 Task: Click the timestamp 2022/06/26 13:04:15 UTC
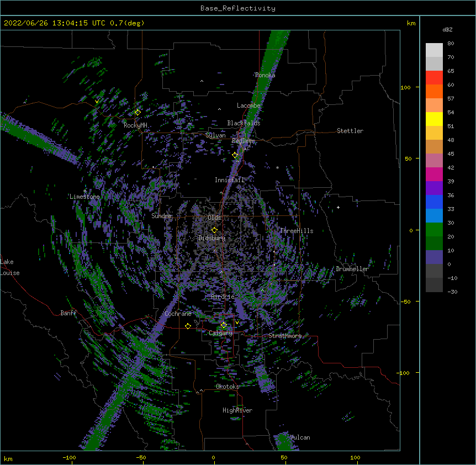55,23
